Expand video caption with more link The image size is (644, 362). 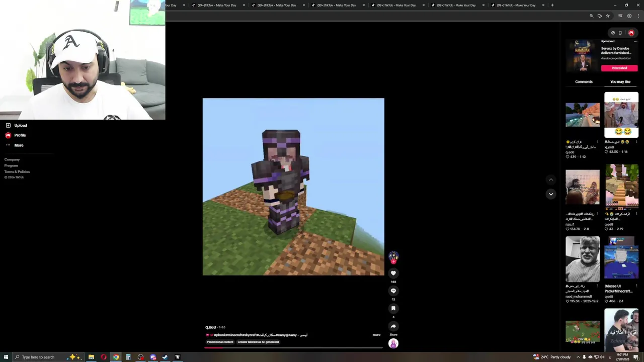tap(376, 335)
